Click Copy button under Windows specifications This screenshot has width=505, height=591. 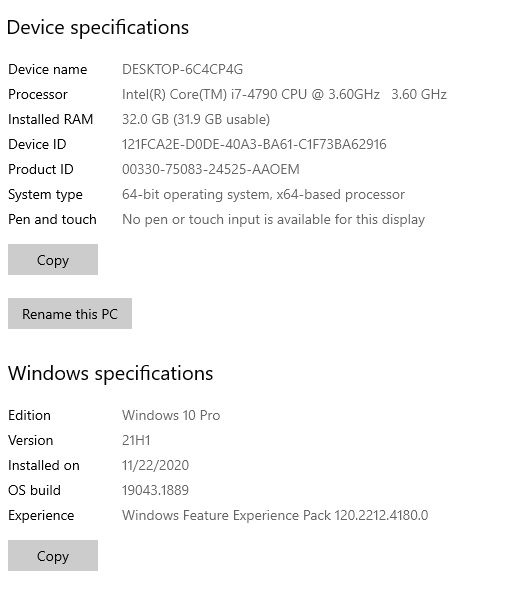(53, 555)
